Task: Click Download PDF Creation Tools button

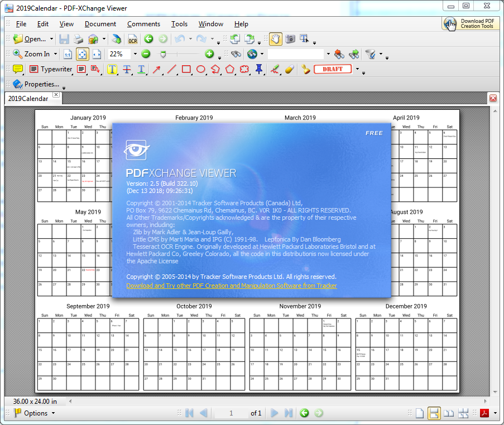Action: [x=471, y=23]
